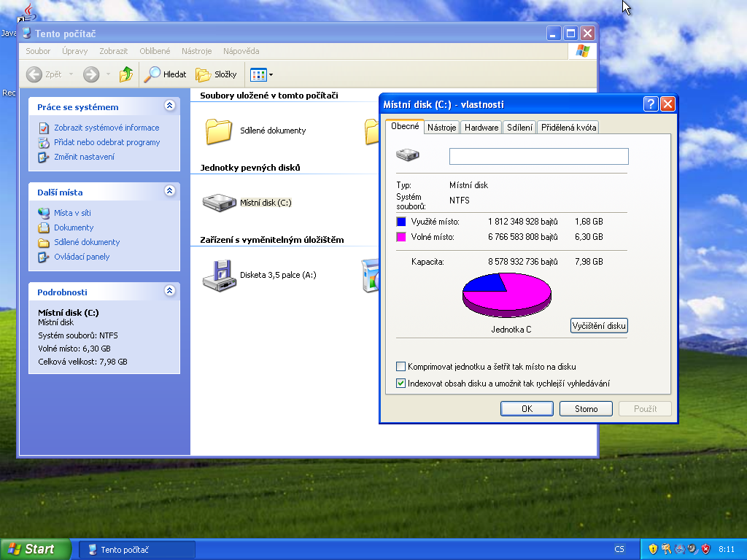747x560 pixels.
Task: Select the Místní disk (C:) drive icon
Action: 219,203
